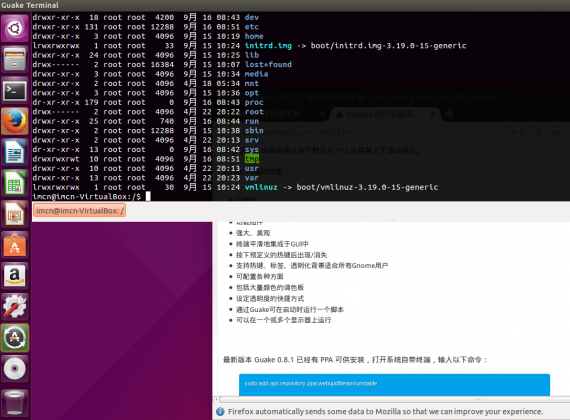Open LibreOffice Impress presentation icon
The height and width of the screenshot is (420, 570).
15,214
